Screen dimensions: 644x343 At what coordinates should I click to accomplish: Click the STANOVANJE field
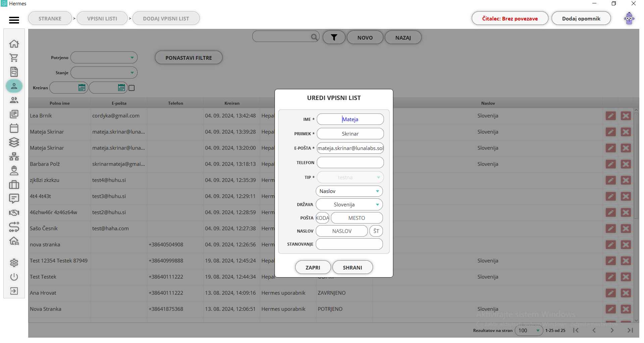click(349, 244)
